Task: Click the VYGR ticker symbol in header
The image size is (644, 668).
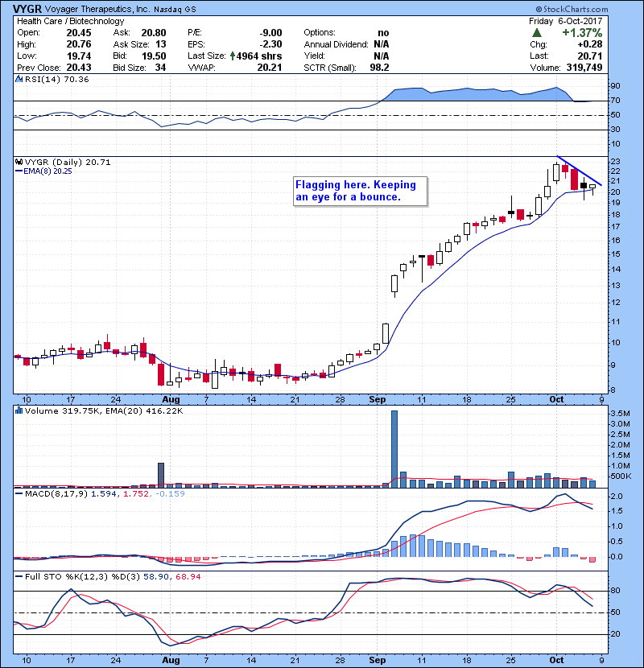Action: (x=27, y=9)
